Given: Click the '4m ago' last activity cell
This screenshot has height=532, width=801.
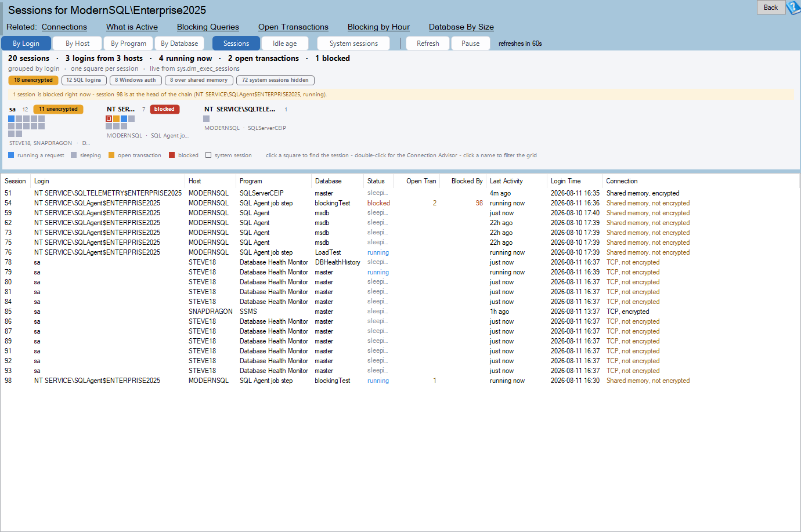Looking at the screenshot, I should (500, 193).
